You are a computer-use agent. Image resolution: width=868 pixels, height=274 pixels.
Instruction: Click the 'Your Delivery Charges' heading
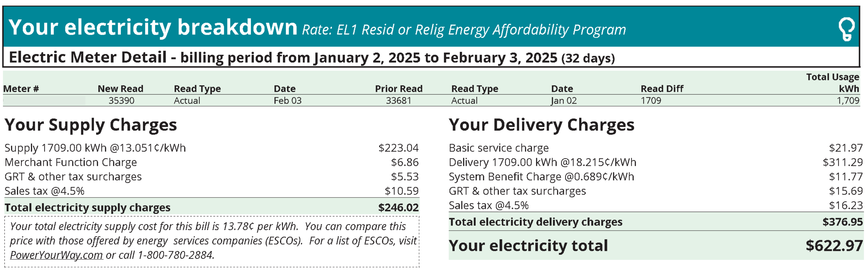pos(541,125)
